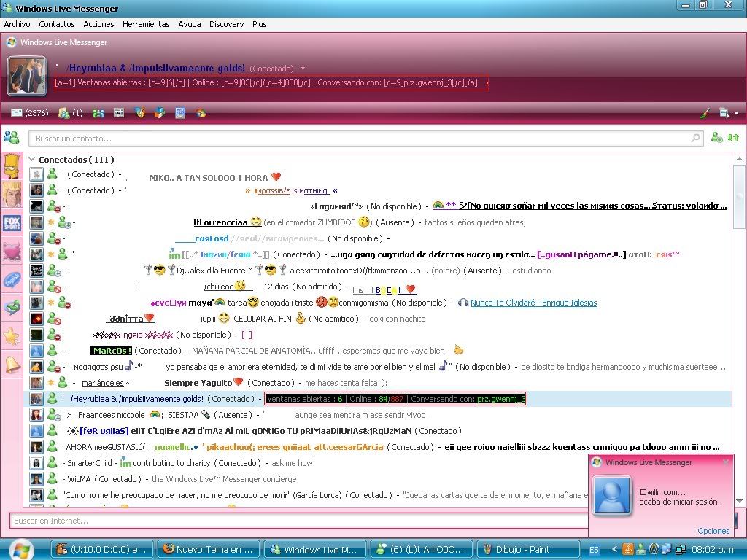The height and width of the screenshot is (560, 747).
Task: Click the bell icon in left sidebar
Action: pyautogui.click(x=12, y=365)
